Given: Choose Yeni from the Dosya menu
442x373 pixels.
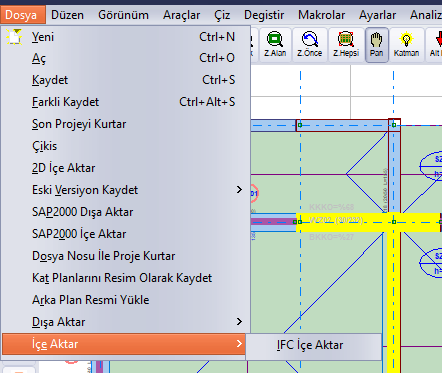Looking at the screenshot, I should (126, 37).
